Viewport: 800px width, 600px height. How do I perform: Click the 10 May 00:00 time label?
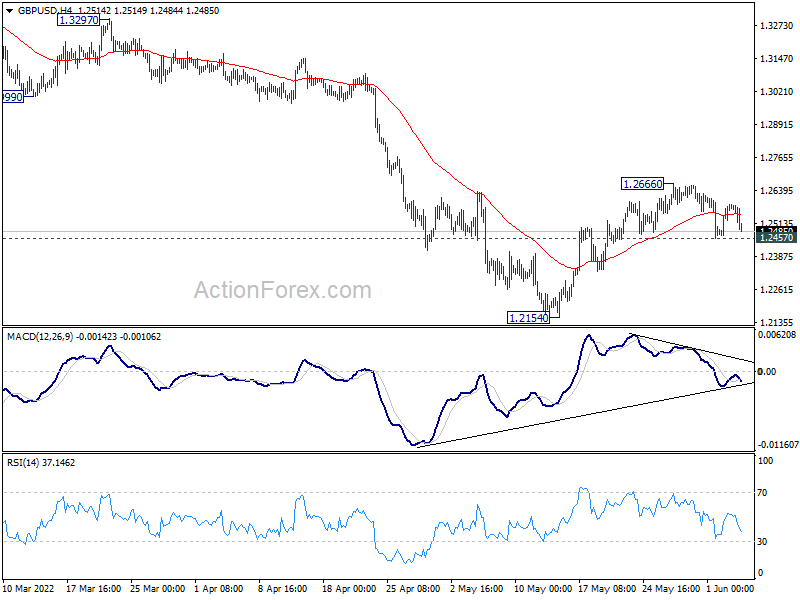(543, 589)
